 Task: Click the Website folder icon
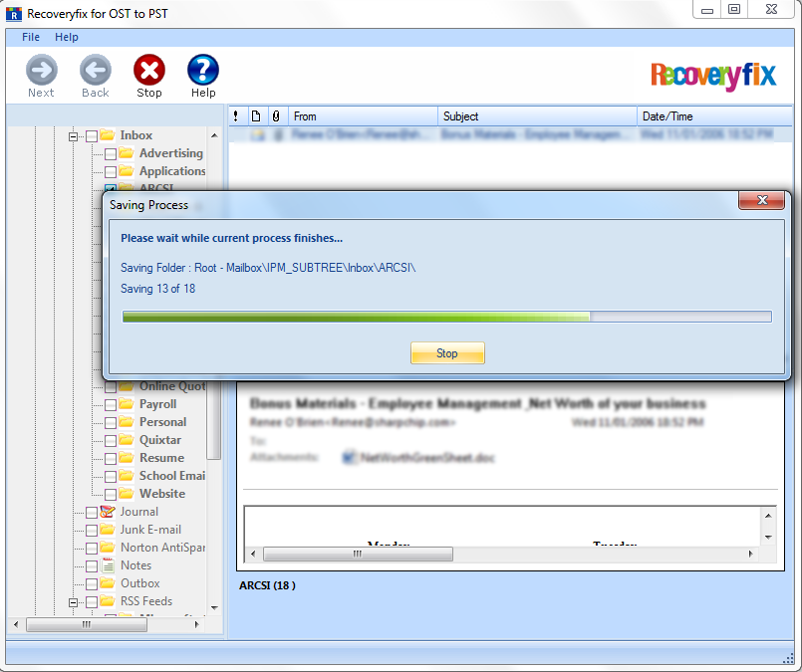tap(127, 494)
